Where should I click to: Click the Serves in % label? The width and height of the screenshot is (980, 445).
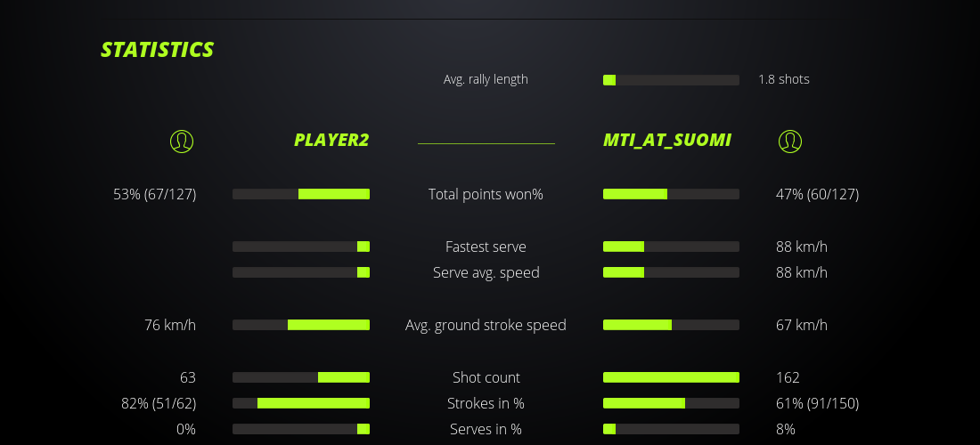(x=486, y=429)
